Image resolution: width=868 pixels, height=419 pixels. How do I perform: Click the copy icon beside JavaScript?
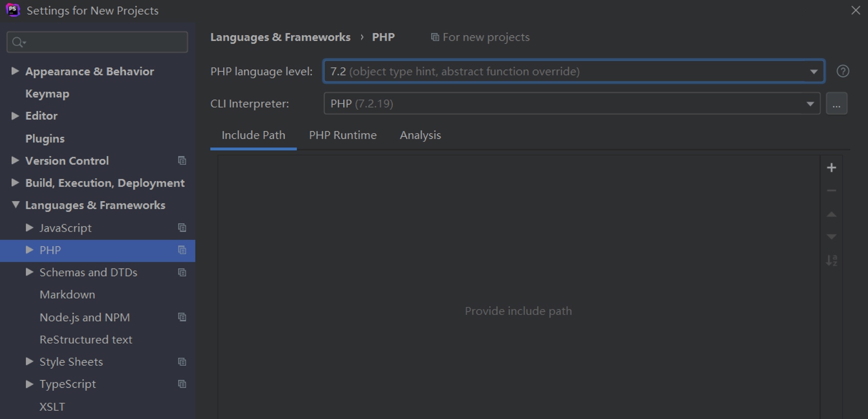[x=182, y=227]
